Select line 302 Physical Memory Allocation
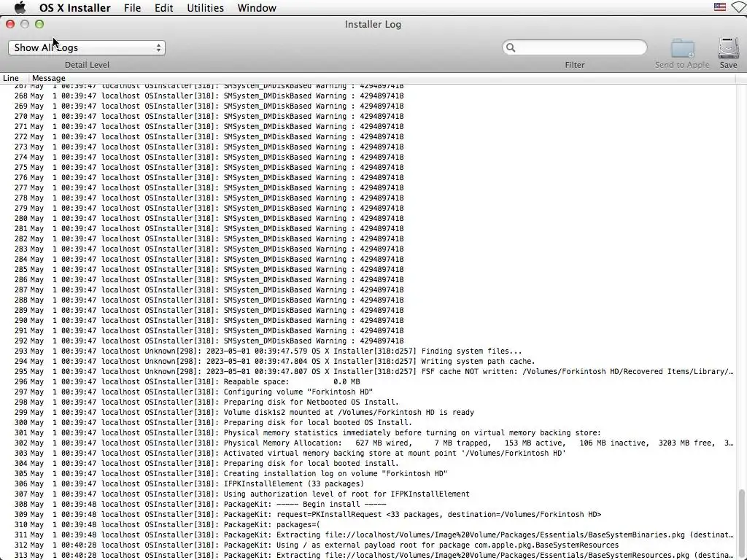This screenshot has height=560, width=747. point(368,443)
